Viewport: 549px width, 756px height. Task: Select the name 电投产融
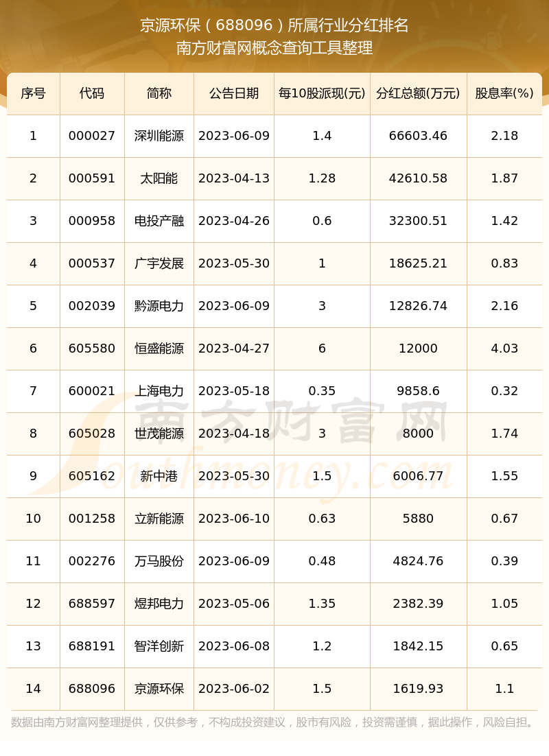159,221
